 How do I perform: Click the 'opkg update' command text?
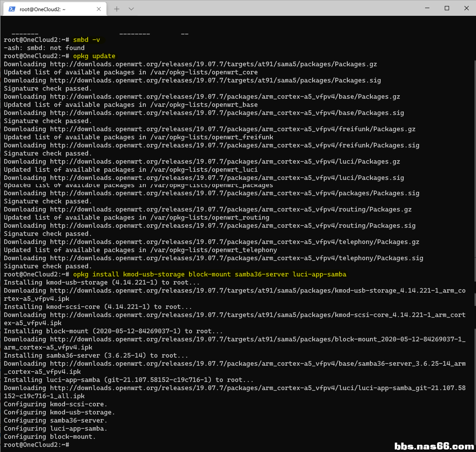click(x=94, y=56)
